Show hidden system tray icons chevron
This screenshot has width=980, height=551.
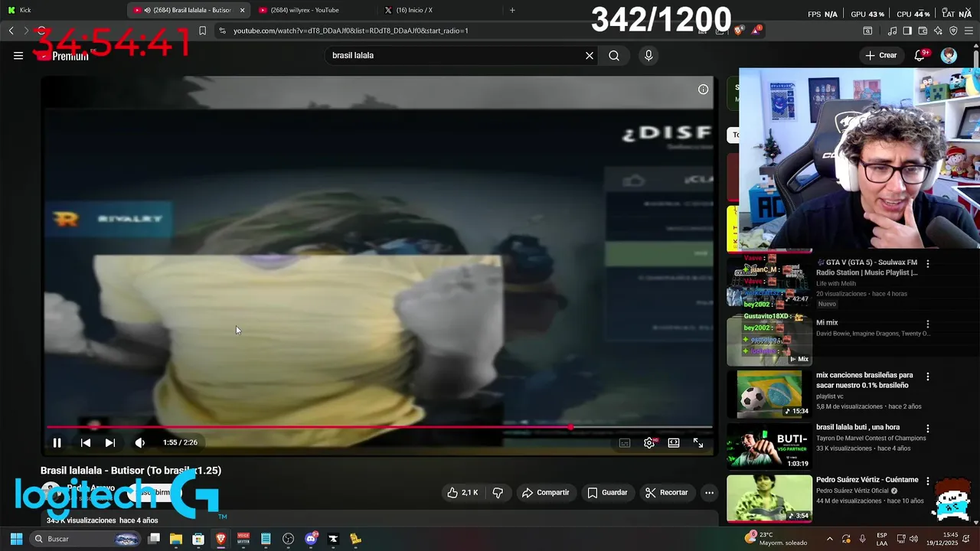pos(830,539)
